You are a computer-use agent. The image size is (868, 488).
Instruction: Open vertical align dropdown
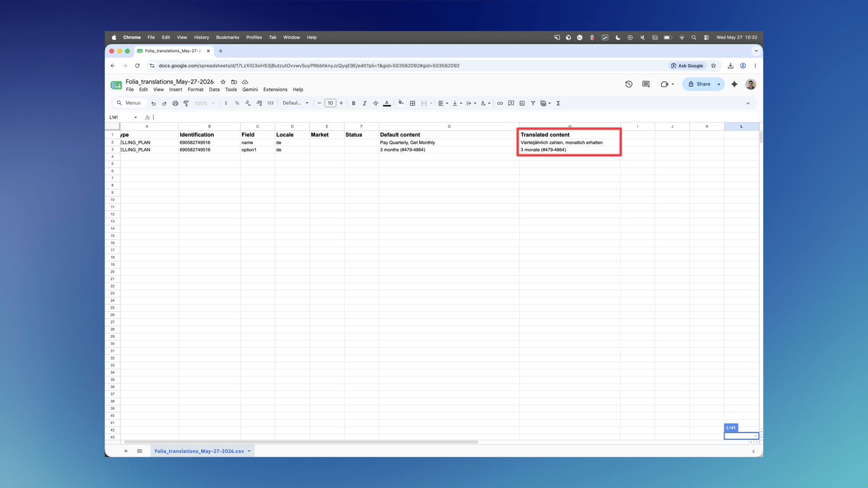coord(457,103)
